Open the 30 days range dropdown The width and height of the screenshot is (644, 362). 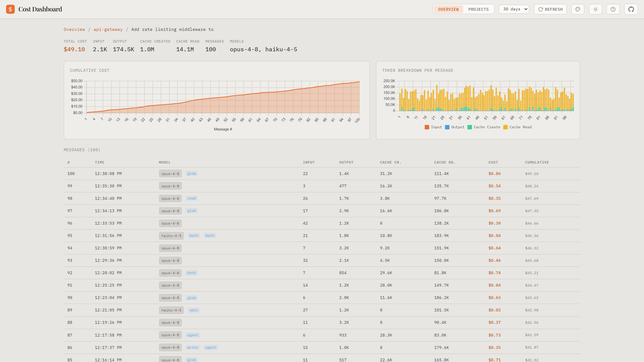pos(514,9)
